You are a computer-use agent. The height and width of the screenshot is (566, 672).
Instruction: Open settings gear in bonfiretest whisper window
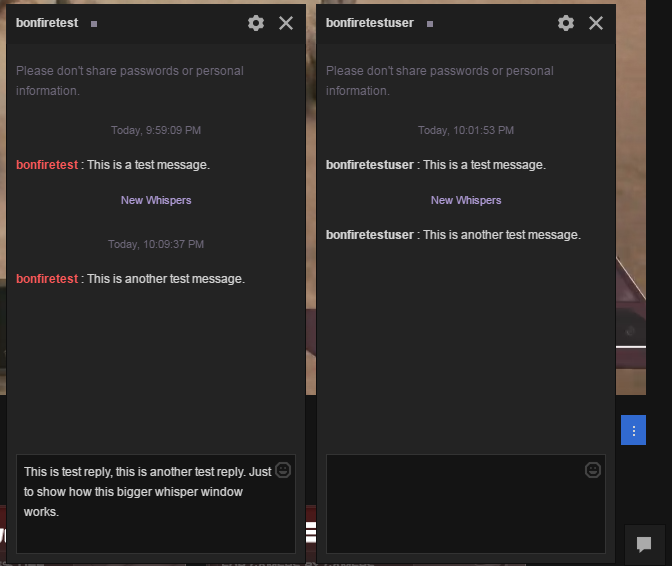coord(256,23)
